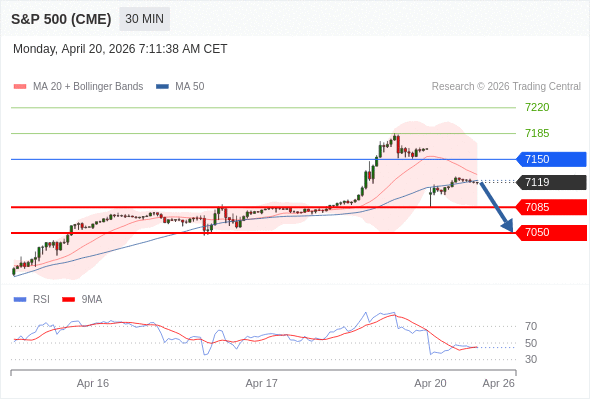The width and height of the screenshot is (590, 400).
Task: Select the Apr 17 date axis marker
Action: pos(262,383)
